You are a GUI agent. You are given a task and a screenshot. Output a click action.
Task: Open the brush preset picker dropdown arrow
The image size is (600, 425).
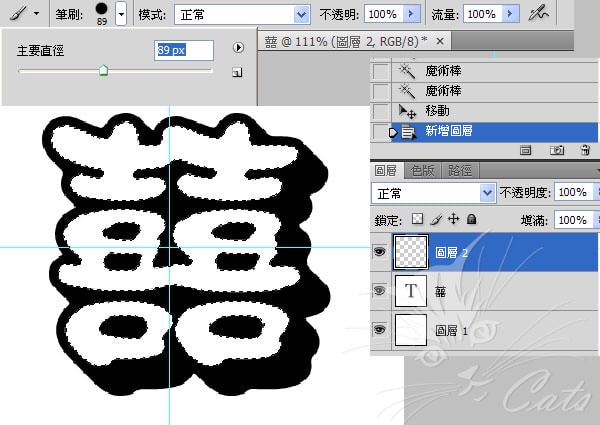point(121,14)
